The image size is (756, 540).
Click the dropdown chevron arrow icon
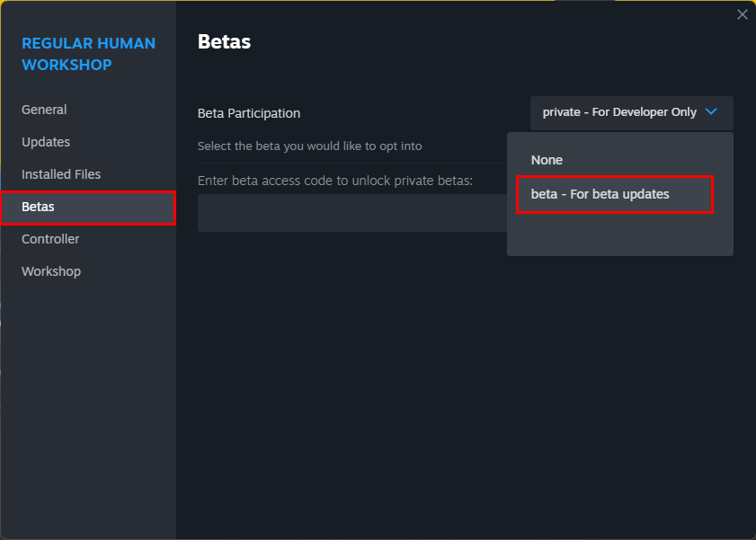click(709, 112)
